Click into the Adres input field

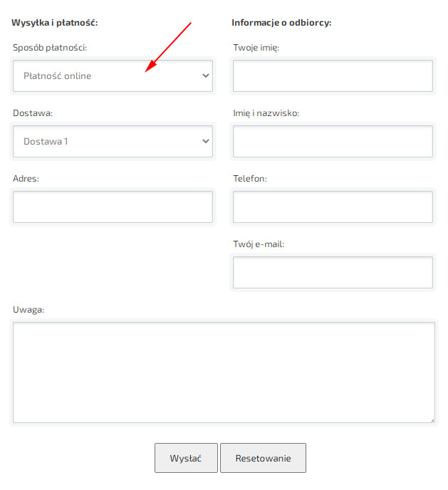(113, 207)
